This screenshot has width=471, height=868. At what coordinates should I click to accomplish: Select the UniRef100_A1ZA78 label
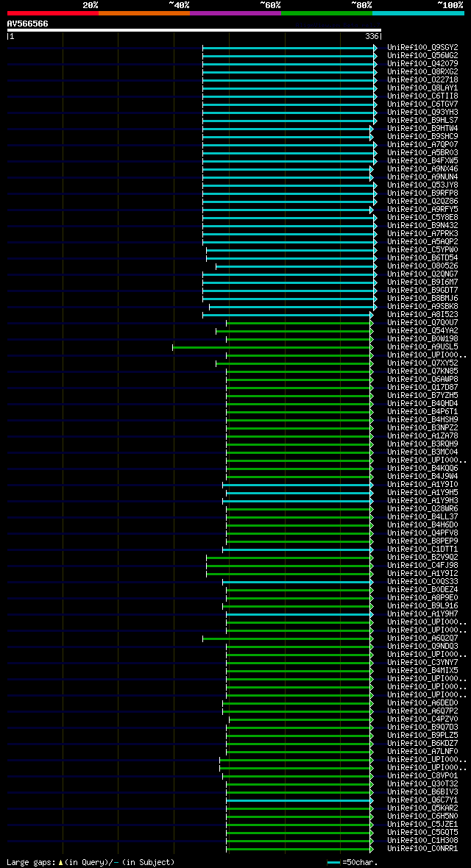point(422,435)
